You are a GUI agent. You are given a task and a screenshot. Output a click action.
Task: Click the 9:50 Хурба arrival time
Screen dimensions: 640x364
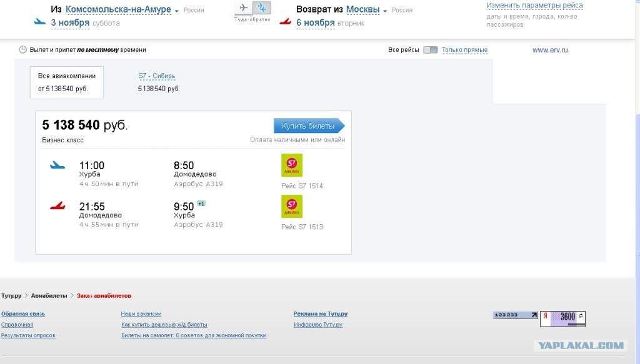point(184,210)
